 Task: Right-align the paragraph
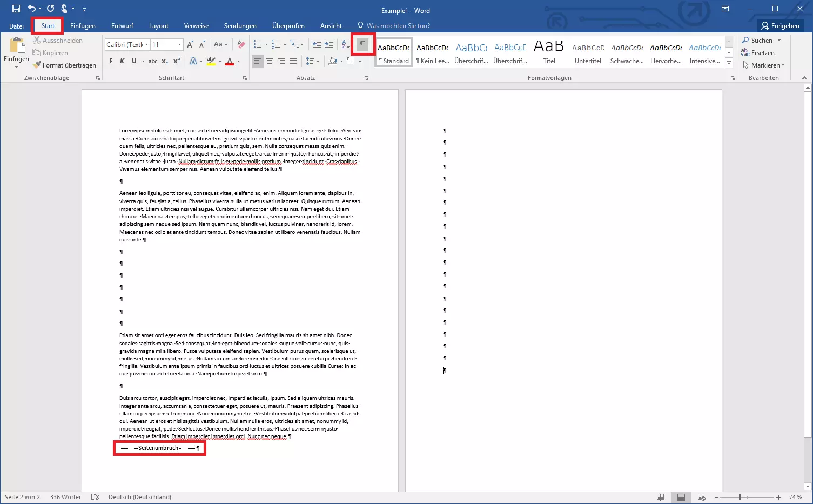coord(281,61)
